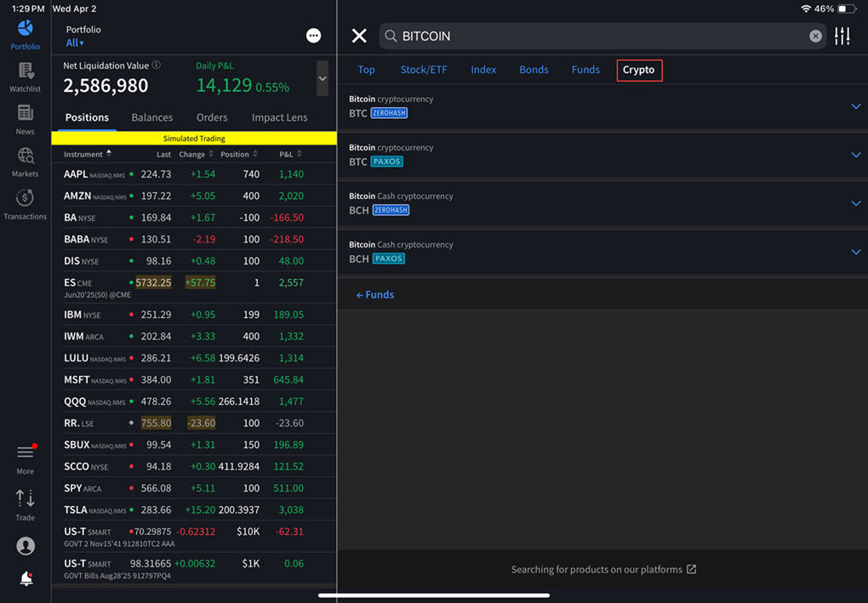This screenshot has width=868, height=603.
Task: Expand the BTC ZEROHASH result
Action: (x=856, y=106)
